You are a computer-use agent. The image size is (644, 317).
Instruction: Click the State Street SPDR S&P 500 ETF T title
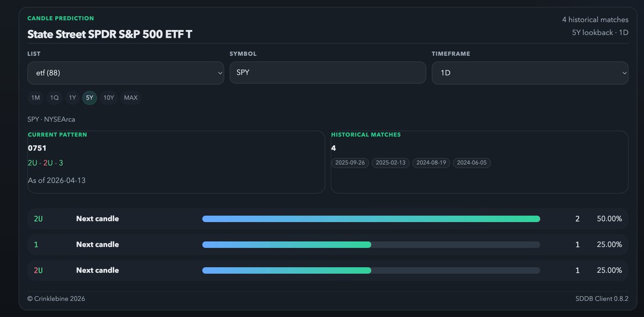[110, 34]
